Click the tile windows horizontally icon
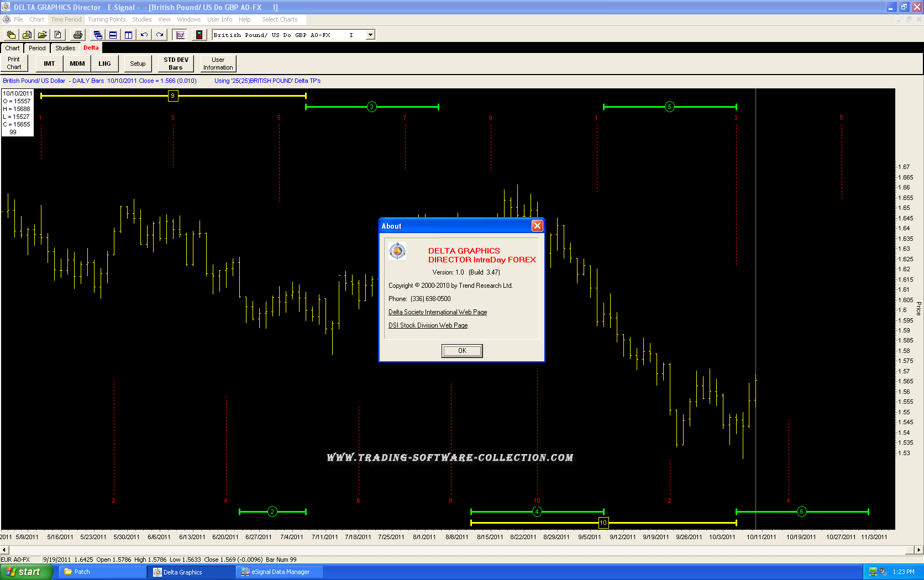This screenshot has height=580, width=924. (113, 35)
